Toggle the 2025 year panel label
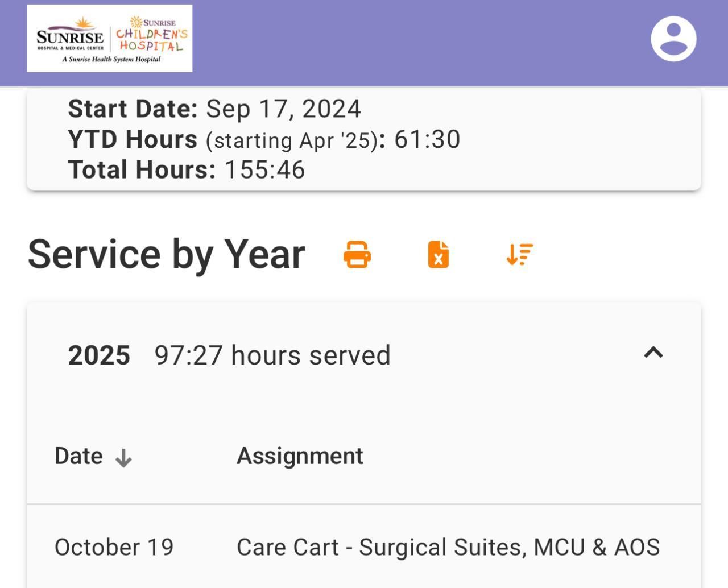 pyautogui.click(x=99, y=355)
